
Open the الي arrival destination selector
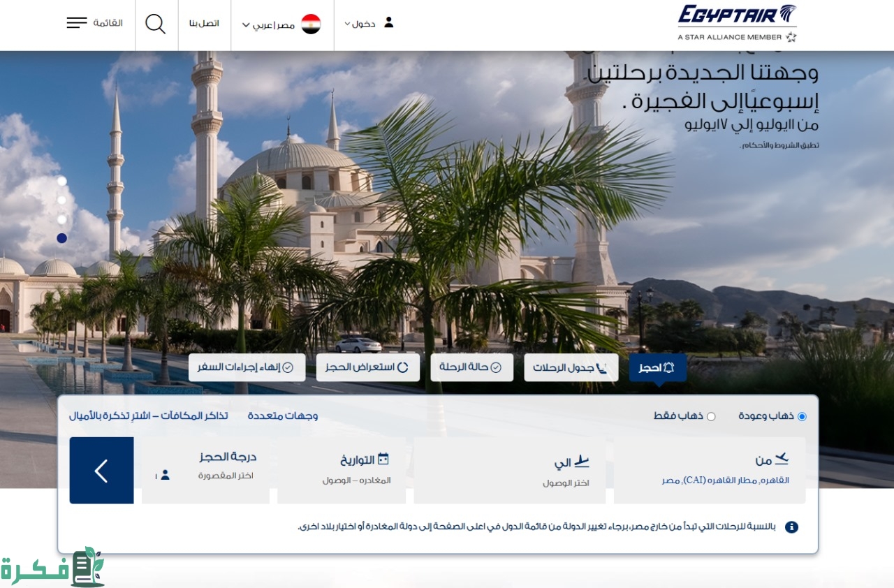coord(509,470)
